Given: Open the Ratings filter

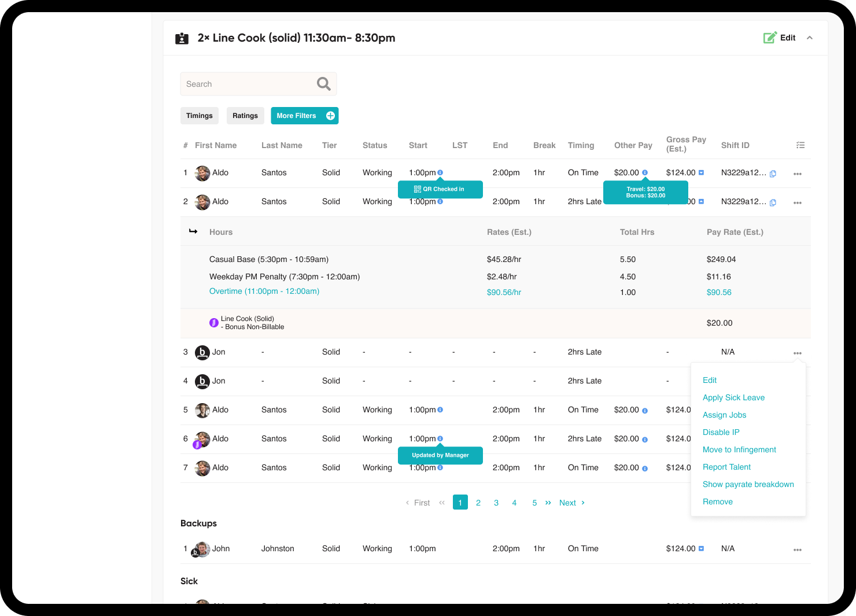Looking at the screenshot, I should 245,116.
